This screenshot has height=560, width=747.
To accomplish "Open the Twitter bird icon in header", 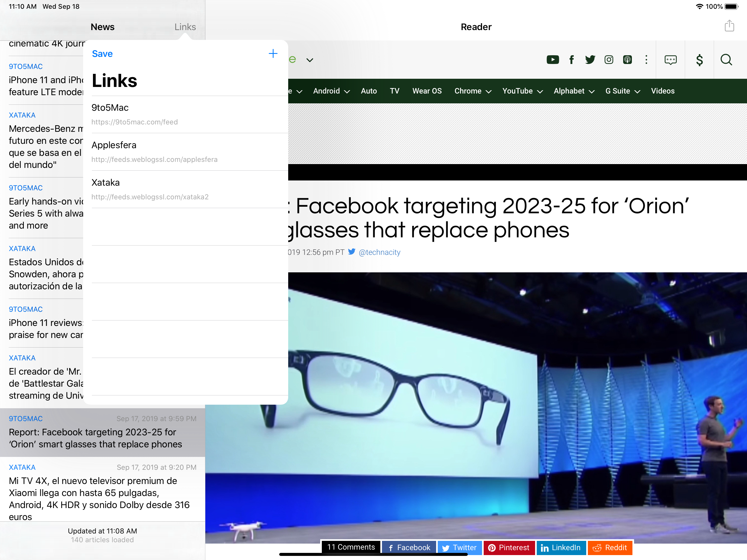I will tap(590, 60).
